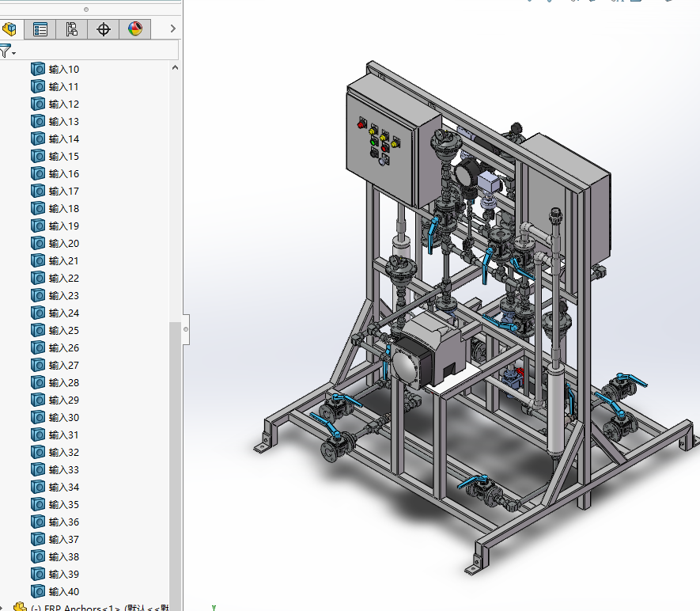Show more manager tabs with right chevron

pos(172,29)
